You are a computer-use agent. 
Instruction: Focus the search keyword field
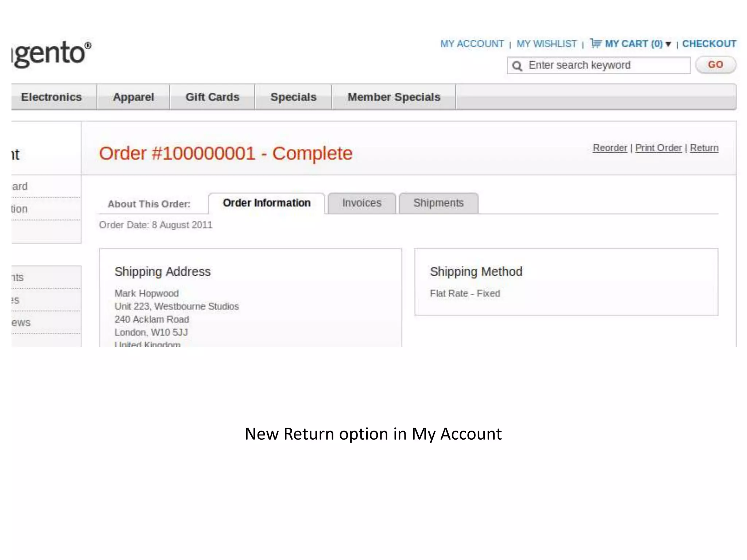click(x=599, y=65)
